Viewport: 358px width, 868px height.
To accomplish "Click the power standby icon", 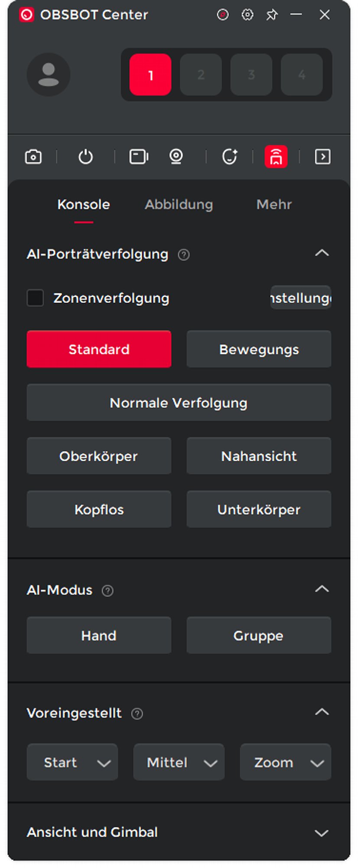I will [x=85, y=157].
